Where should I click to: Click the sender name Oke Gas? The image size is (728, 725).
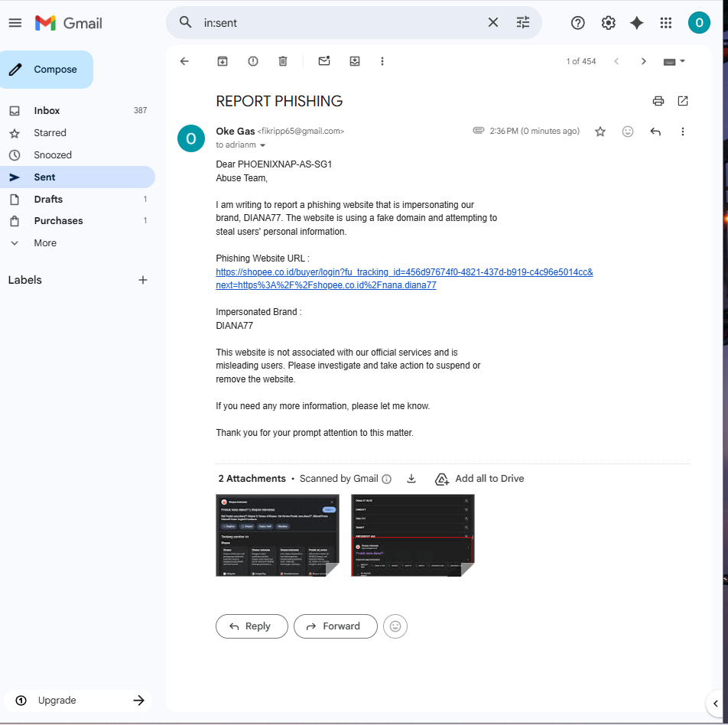[235, 132]
